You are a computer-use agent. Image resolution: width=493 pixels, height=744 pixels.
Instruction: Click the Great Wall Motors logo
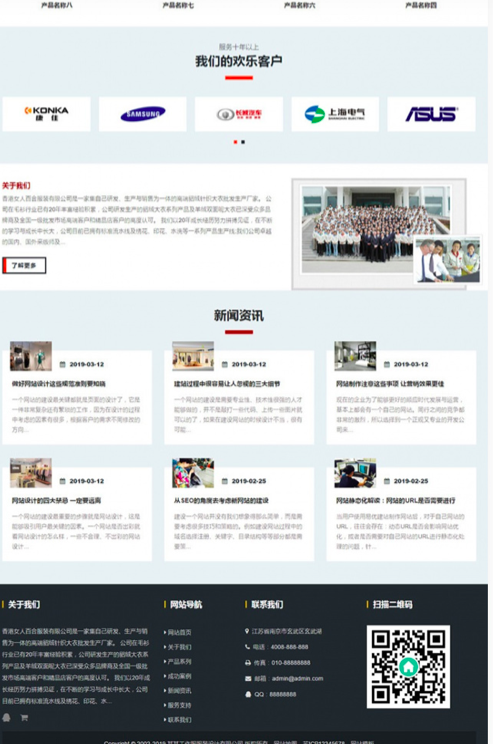[x=239, y=114]
